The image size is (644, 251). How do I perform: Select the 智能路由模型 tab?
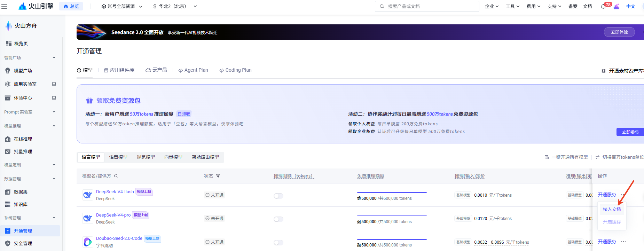205,157
